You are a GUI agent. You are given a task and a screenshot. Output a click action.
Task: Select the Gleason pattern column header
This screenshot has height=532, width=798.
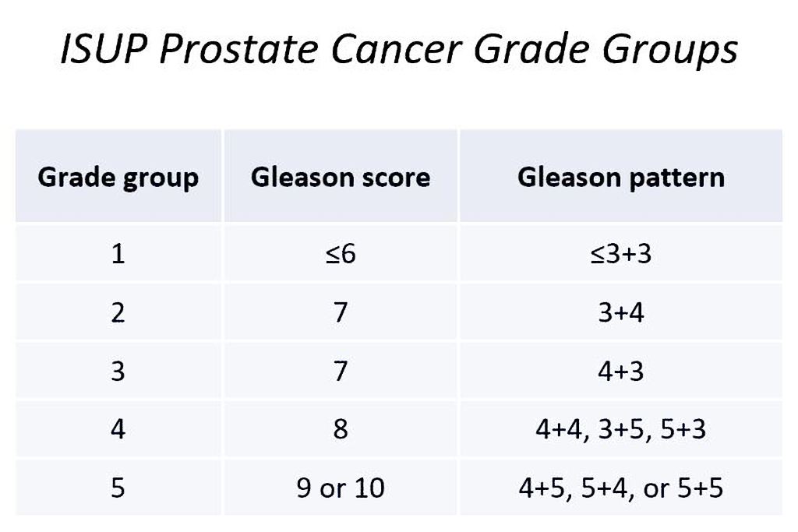click(x=621, y=176)
